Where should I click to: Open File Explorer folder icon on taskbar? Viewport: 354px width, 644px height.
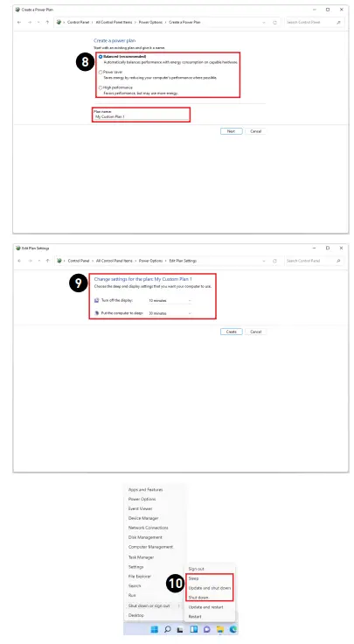[220, 629]
